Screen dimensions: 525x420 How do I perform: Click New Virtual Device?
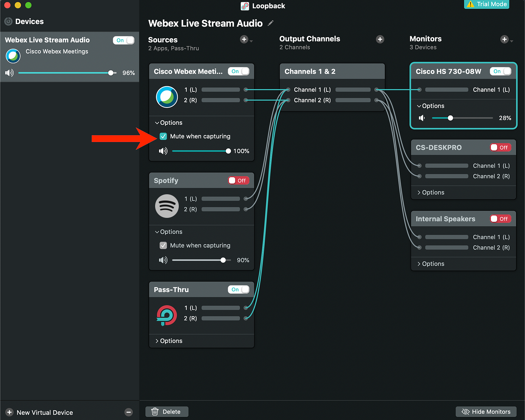click(40, 413)
